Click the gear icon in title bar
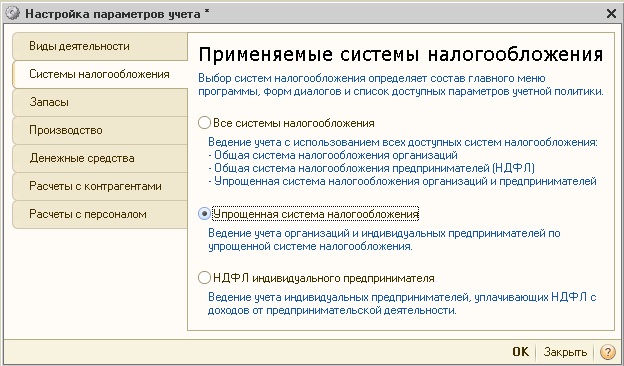 pyautogui.click(x=13, y=14)
